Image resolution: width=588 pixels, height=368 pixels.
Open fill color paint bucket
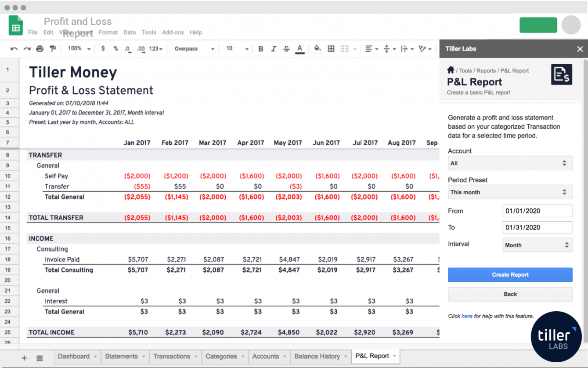(x=317, y=49)
